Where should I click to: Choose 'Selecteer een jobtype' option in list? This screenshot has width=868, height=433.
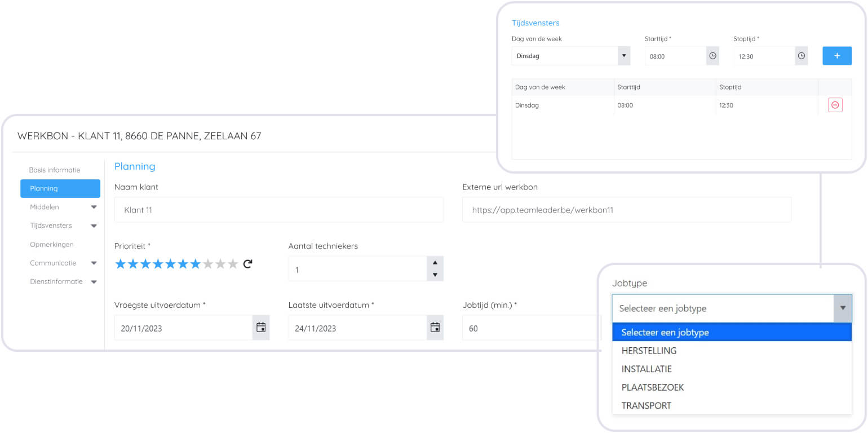tap(732, 332)
